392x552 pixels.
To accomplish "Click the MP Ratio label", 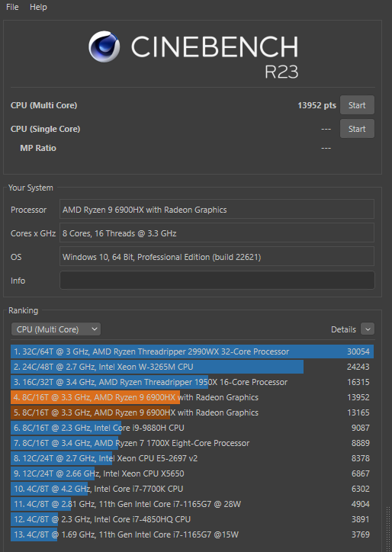I will coord(38,148).
